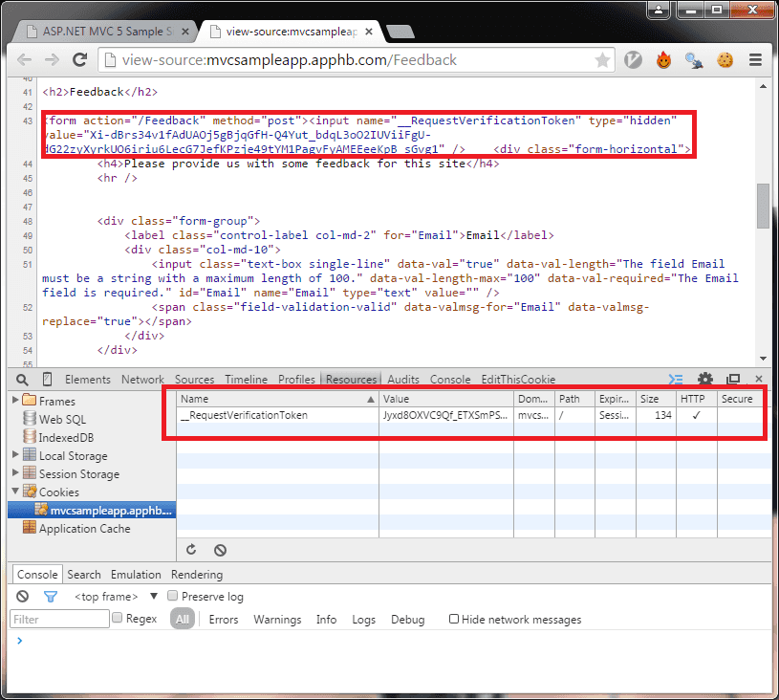Image resolution: width=779 pixels, height=700 pixels.
Task: Collapse the Cookies tree node
Action: click(15, 492)
